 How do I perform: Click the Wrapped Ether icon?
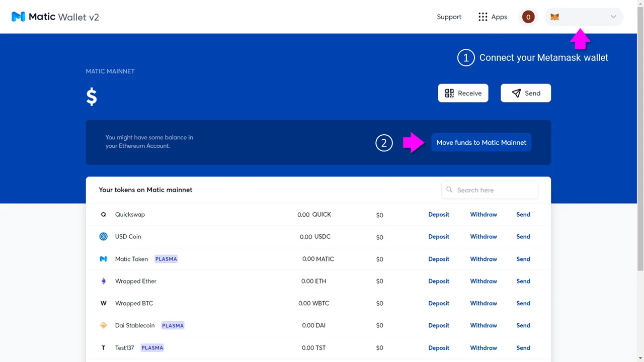[104, 281]
